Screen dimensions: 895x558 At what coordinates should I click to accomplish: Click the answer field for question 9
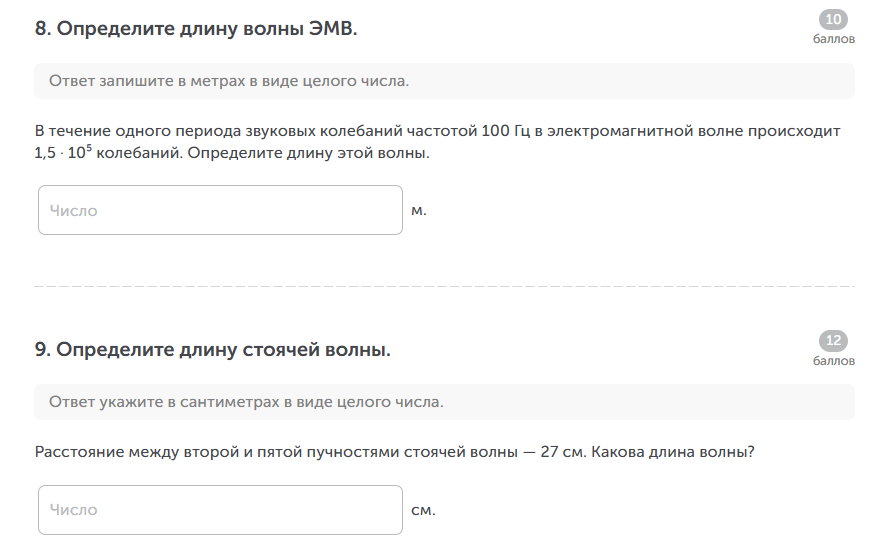220,510
